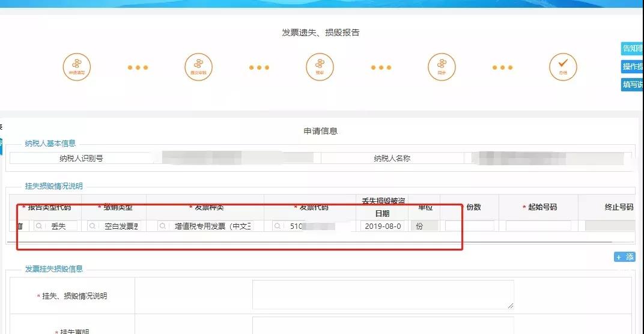Click the 纳税人基本信息 section label

[50, 144]
